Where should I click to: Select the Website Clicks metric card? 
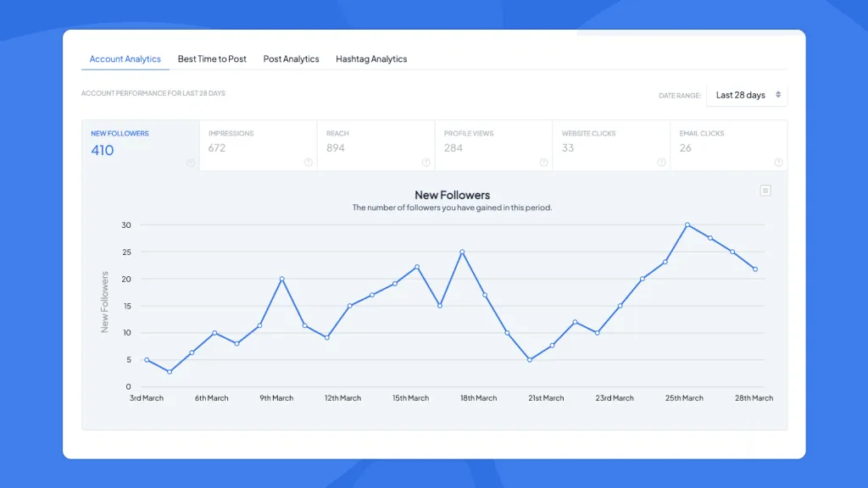pyautogui.click(x=611, y=146)
